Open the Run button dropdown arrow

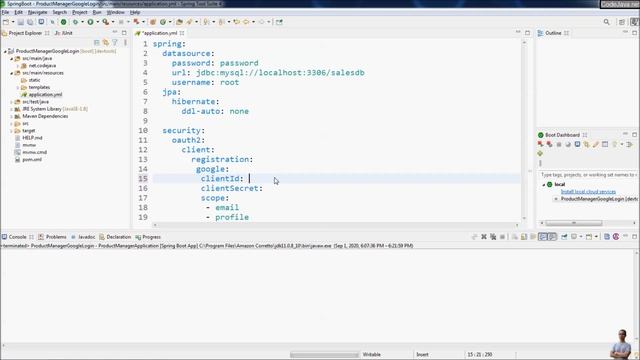97,22
